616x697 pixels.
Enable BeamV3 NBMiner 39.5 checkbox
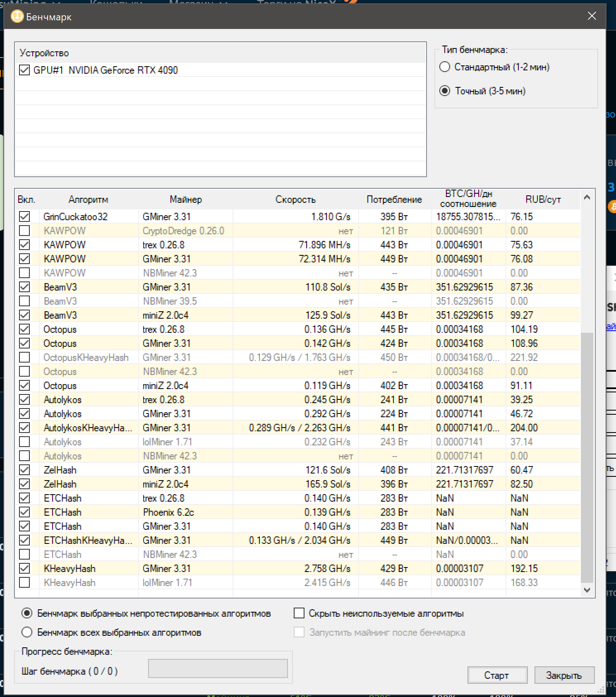(24, 301)
